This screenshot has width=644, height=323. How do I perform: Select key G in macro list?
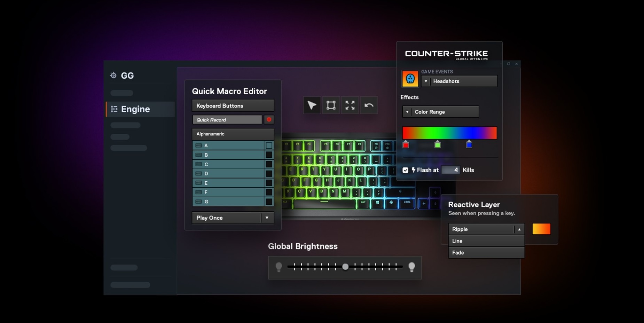pos(228,202)
